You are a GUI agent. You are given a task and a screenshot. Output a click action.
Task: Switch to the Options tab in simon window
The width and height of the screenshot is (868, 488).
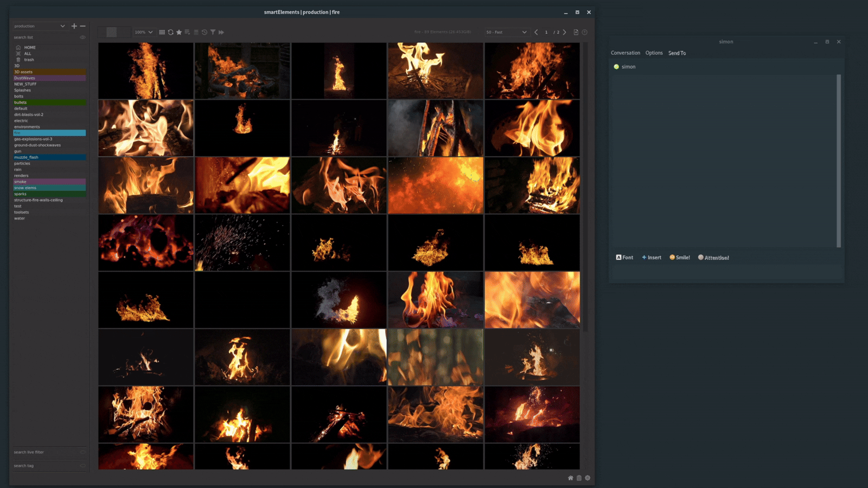[654, 53]
